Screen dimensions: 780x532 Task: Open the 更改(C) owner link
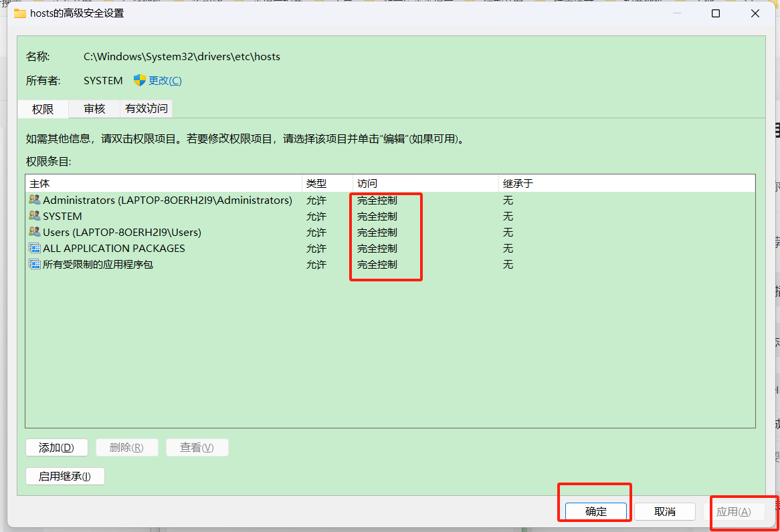165,81
